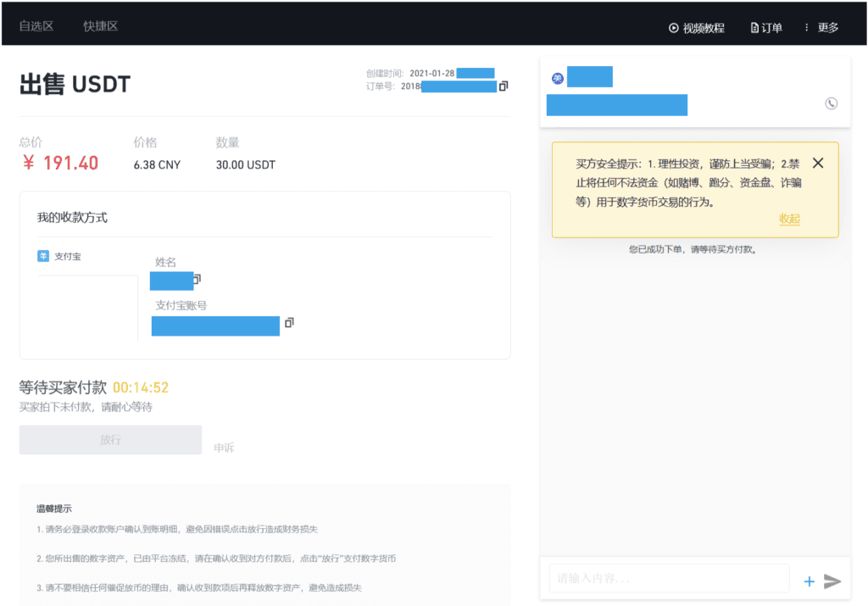Open the 订单 orders page

(765, 26)
